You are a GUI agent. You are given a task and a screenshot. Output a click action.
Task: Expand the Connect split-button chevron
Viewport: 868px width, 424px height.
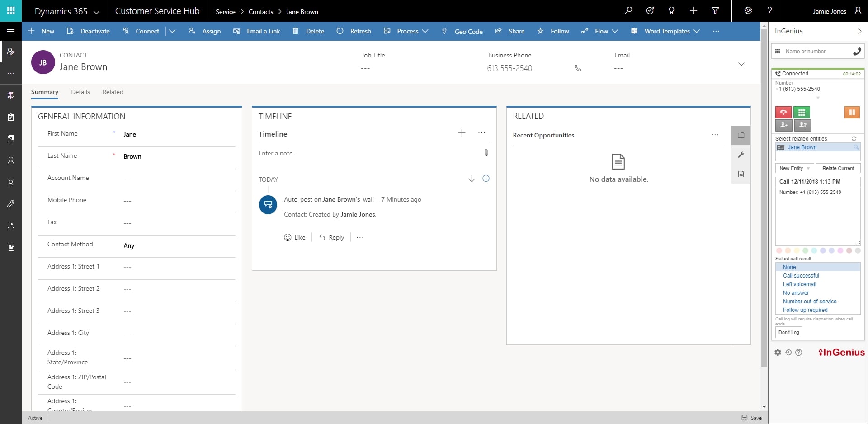[x=172, y=31]
